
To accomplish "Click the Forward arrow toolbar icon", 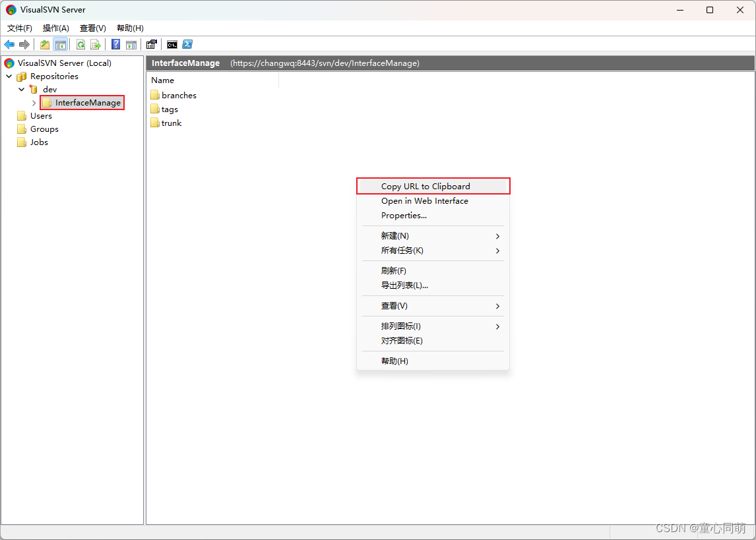I will [24, 44].
